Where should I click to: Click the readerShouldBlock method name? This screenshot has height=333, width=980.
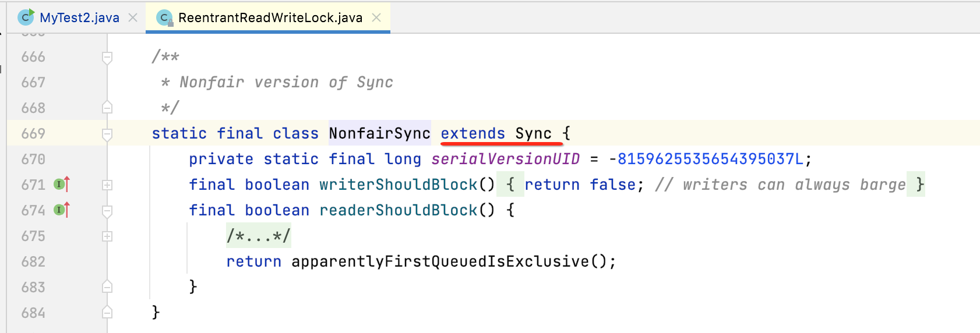tap(398, 210)
